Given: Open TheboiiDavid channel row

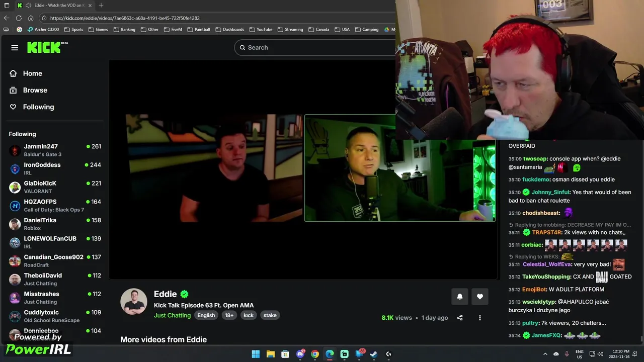Looking at the screenshot, I should coord(55,279).
